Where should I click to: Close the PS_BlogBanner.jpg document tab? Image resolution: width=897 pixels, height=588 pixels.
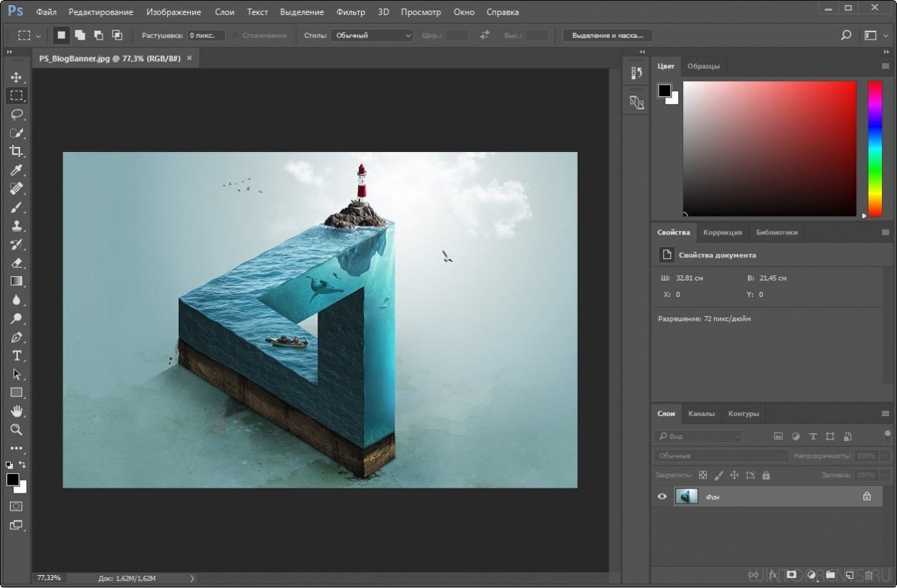tap(189, 58)
